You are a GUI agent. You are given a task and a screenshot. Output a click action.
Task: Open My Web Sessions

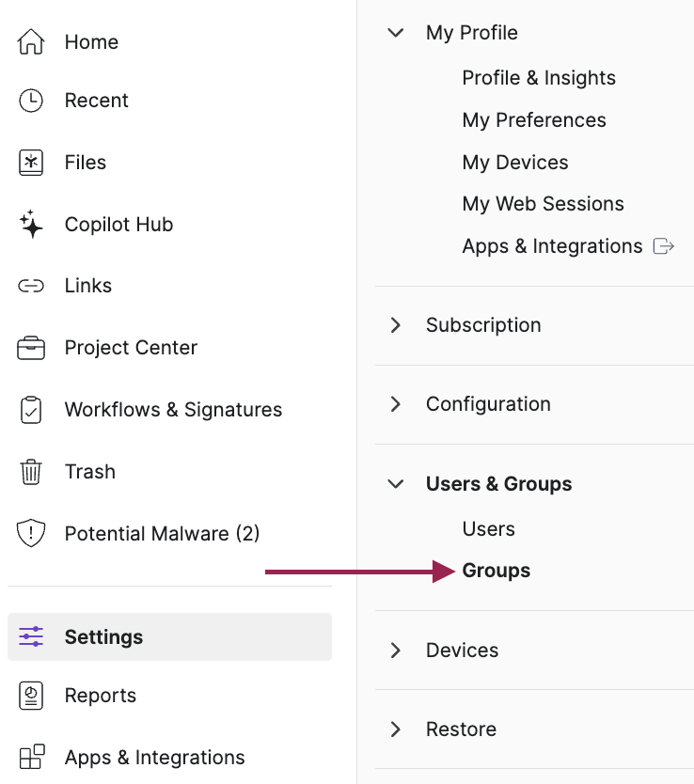543,204
